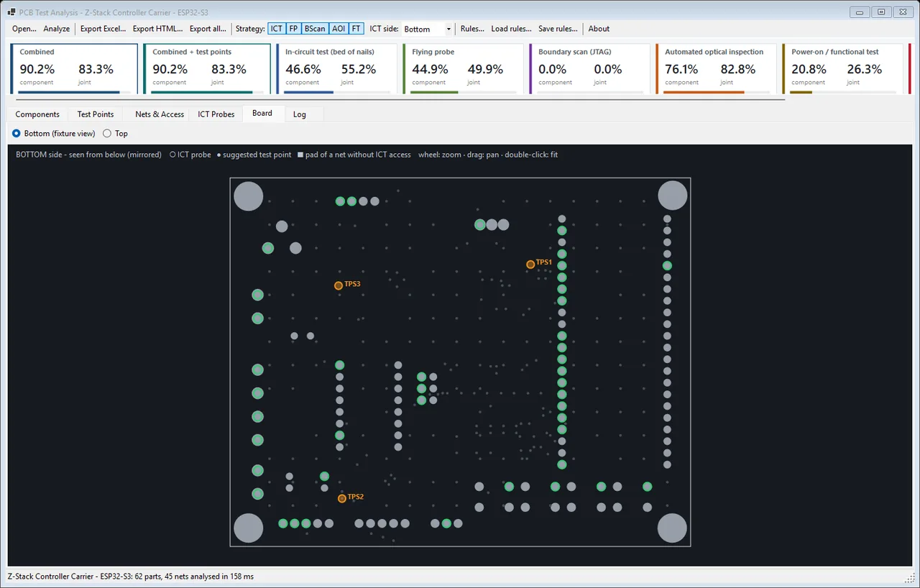Select the Power-on / functional test card
This screenshot has height=588, width=920.
(x=843, y=68)
